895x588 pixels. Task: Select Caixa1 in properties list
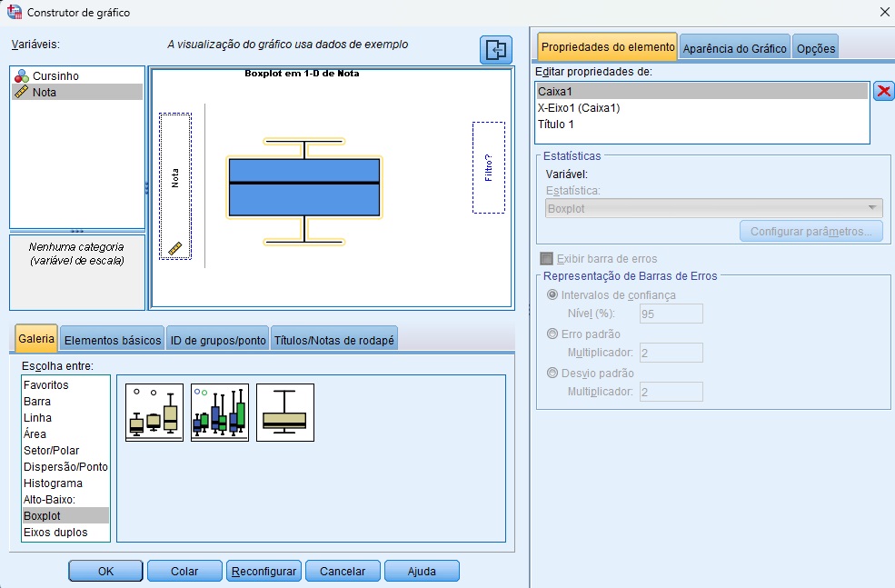coord(702,92)
